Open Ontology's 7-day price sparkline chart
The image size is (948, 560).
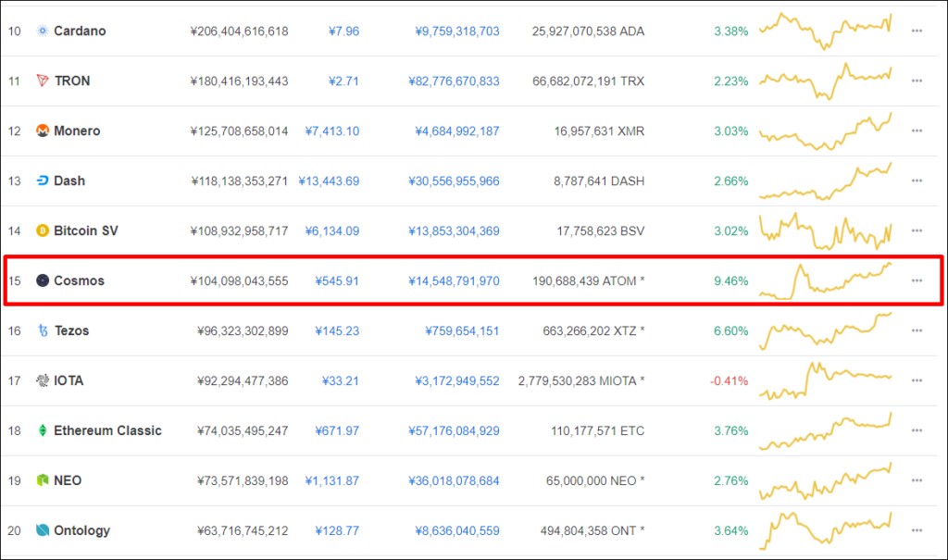click(825, 530)
